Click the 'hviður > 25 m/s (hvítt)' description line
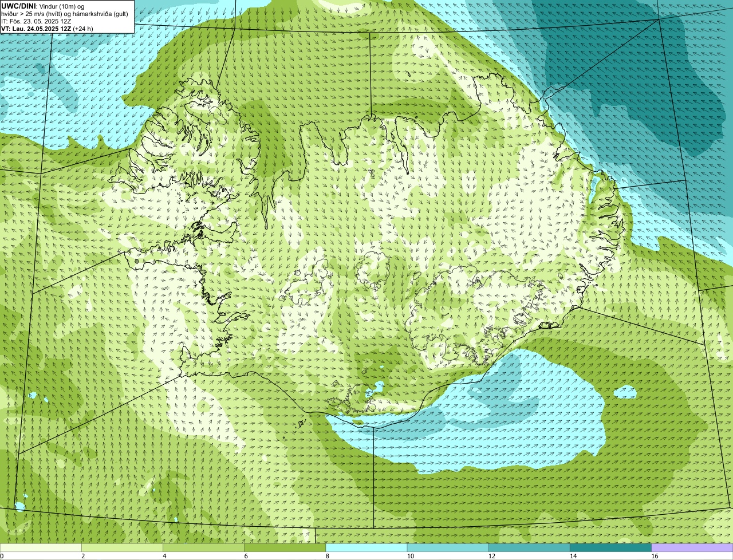This screenshot has width=733, height=560. (65, 13)
